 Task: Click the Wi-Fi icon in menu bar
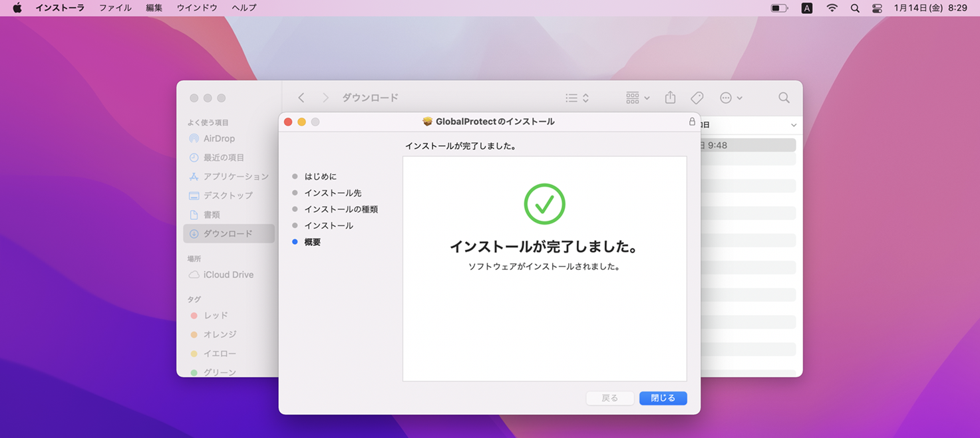(832, 8)
